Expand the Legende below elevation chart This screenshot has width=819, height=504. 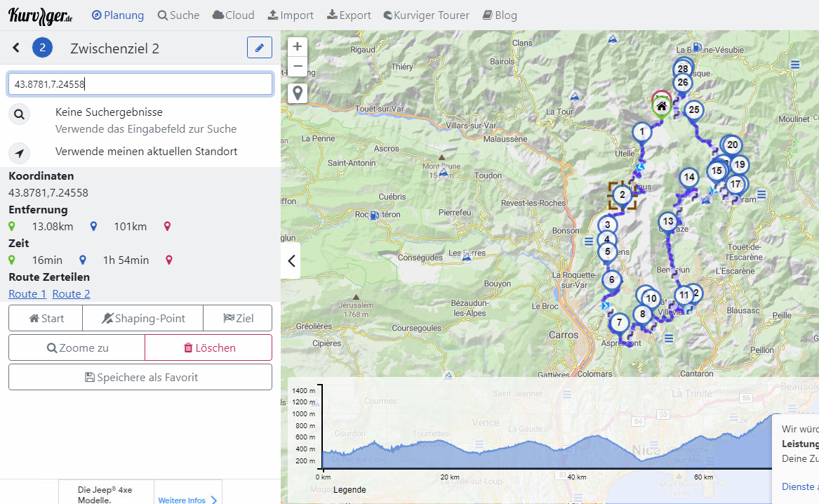point(349,490)
